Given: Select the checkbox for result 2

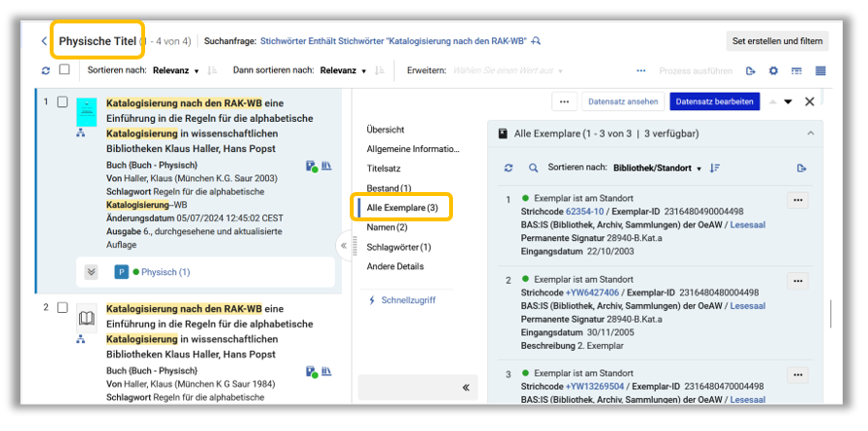Looking at the screenshot, I should pos(63,308).
